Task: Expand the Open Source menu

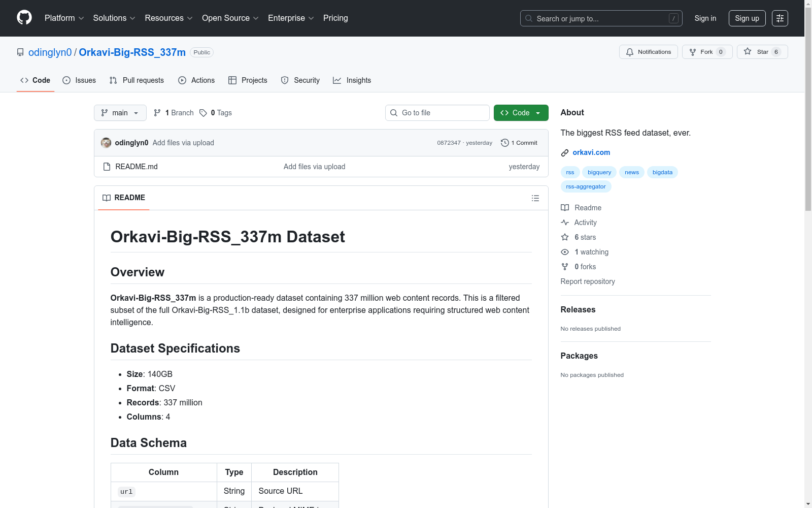Action: tap(230, 18)
